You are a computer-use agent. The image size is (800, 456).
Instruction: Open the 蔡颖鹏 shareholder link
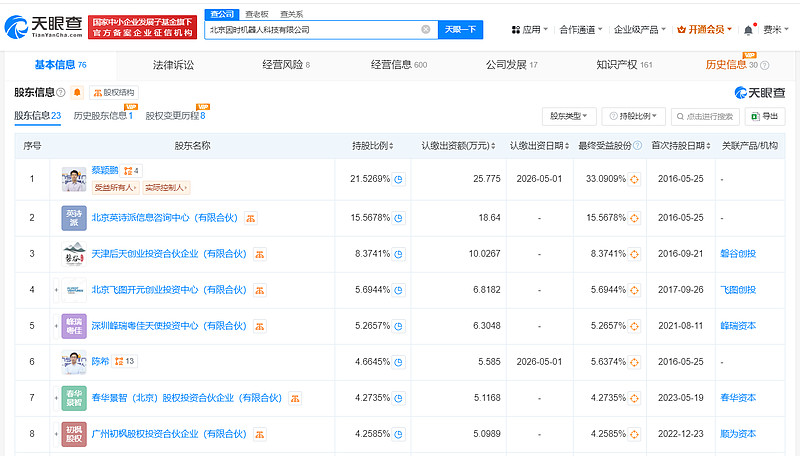pos(105,171)
